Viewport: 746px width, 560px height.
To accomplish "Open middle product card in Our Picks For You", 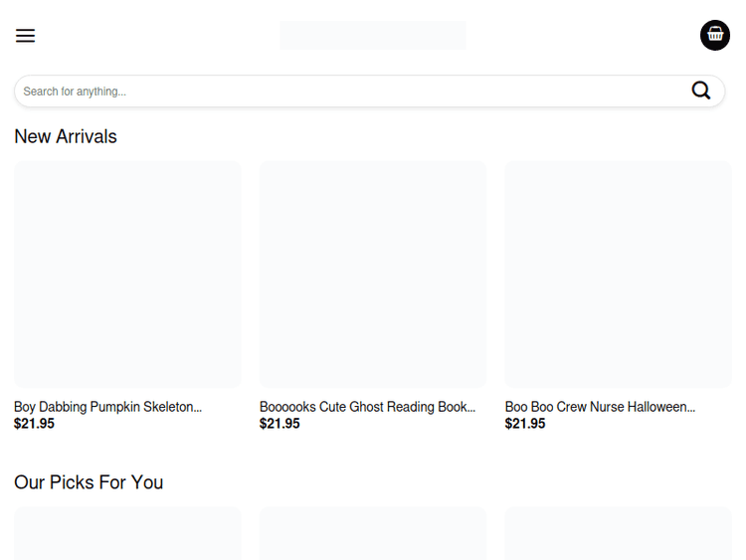I will click(373, 535).
